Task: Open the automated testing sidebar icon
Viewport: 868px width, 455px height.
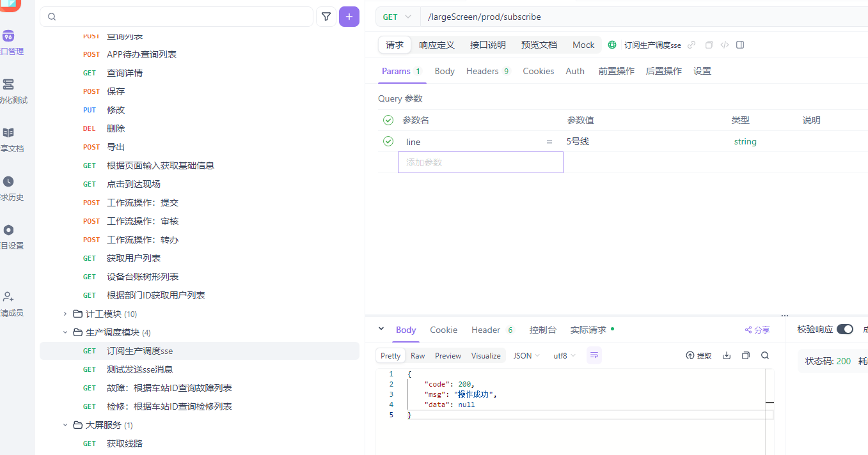Action: pyautogui.click(x=8, y=84)
